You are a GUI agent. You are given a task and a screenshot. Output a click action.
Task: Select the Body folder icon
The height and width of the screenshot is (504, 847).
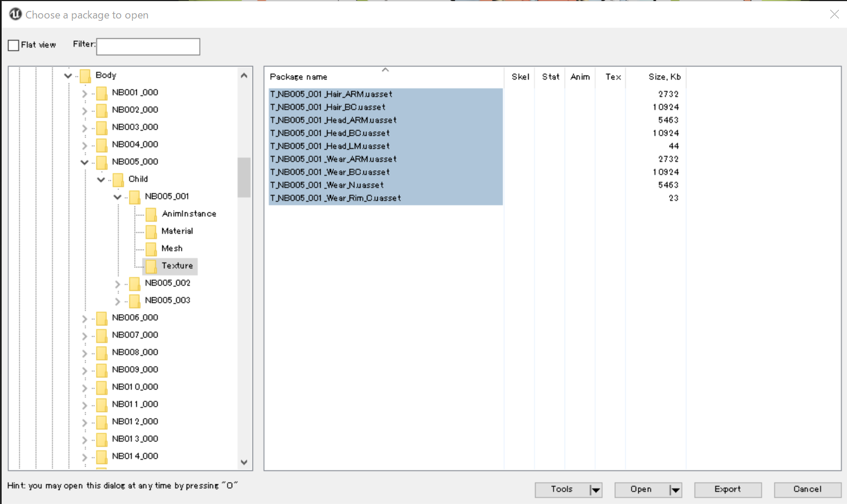85,76
